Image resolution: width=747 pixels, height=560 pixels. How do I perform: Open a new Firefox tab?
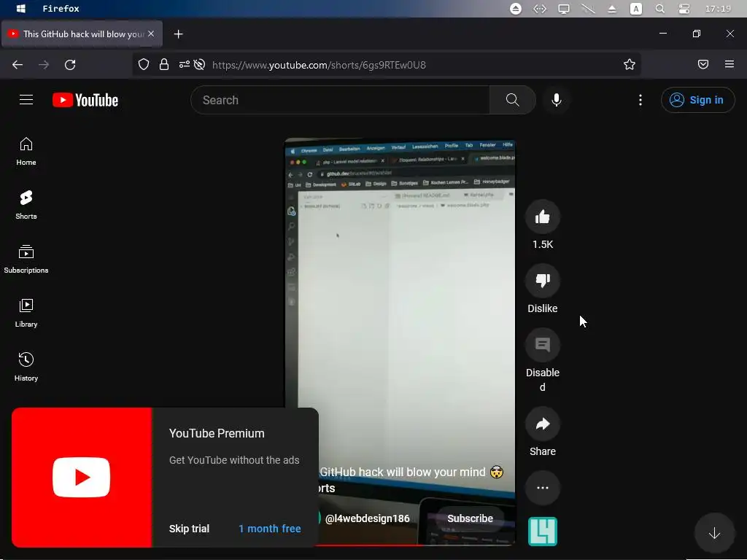pos(178,34)
